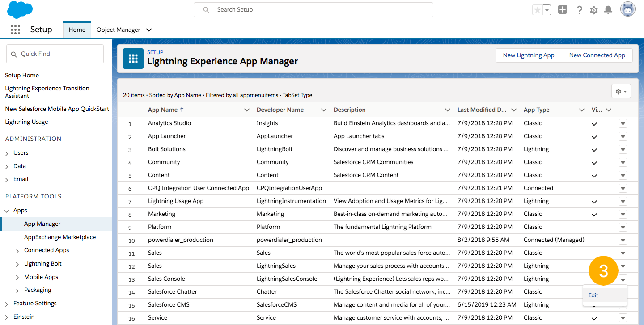Click the Connected (Managed) app type cell

click(554, 240)
